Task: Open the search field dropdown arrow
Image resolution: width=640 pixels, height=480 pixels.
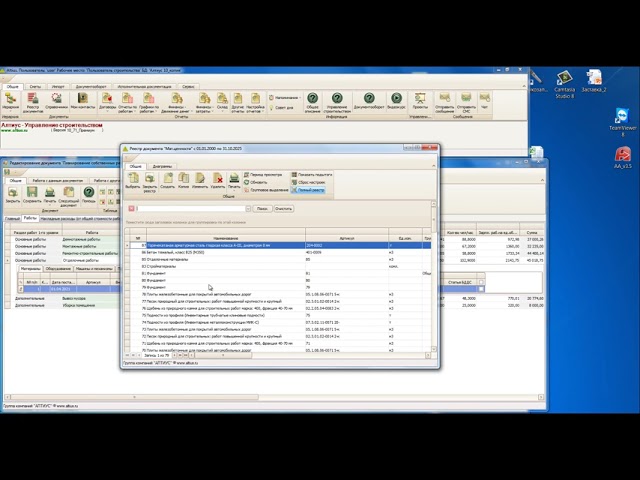Action: [x=247, y=209]
